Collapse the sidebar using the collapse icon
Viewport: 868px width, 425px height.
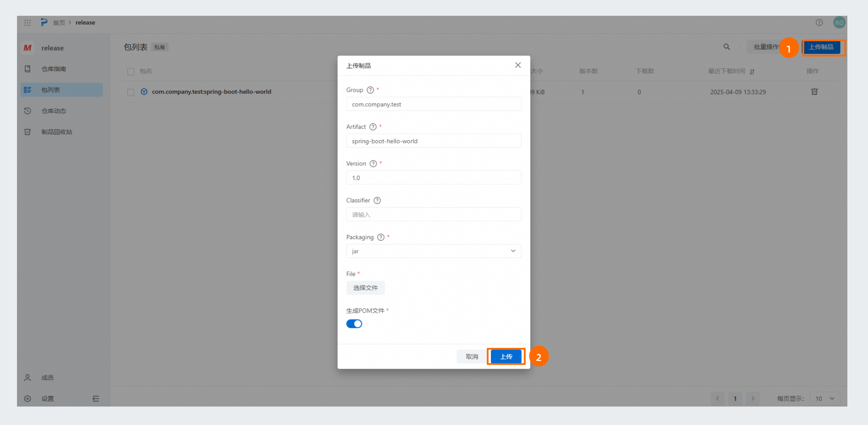96,398
